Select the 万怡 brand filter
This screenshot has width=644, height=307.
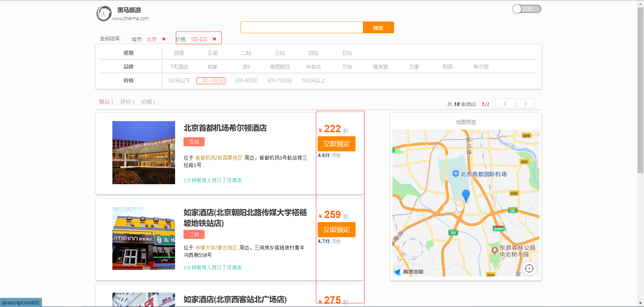[347, 67]
